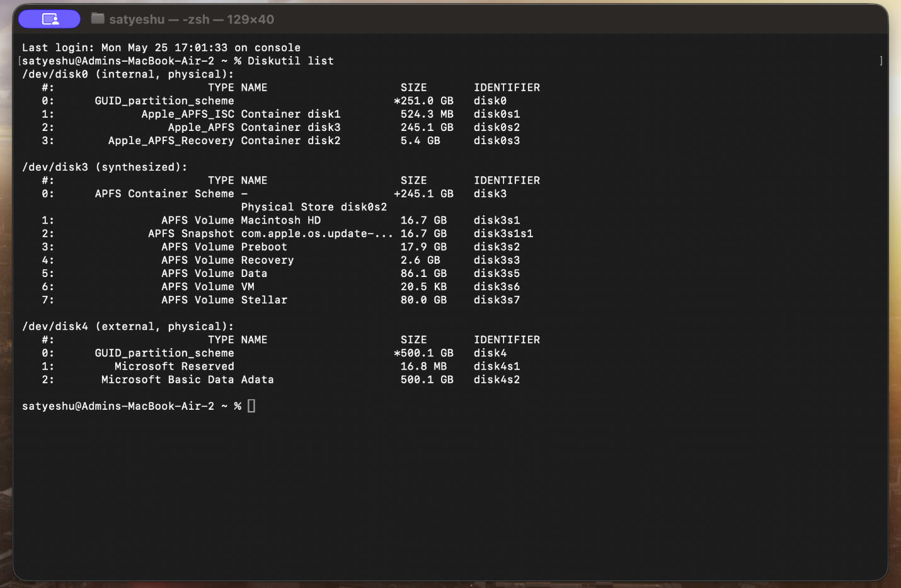Viewport: 901px width, 588px height.
Task: Click the '17.9 GB' size value
Action: (423, 247)
